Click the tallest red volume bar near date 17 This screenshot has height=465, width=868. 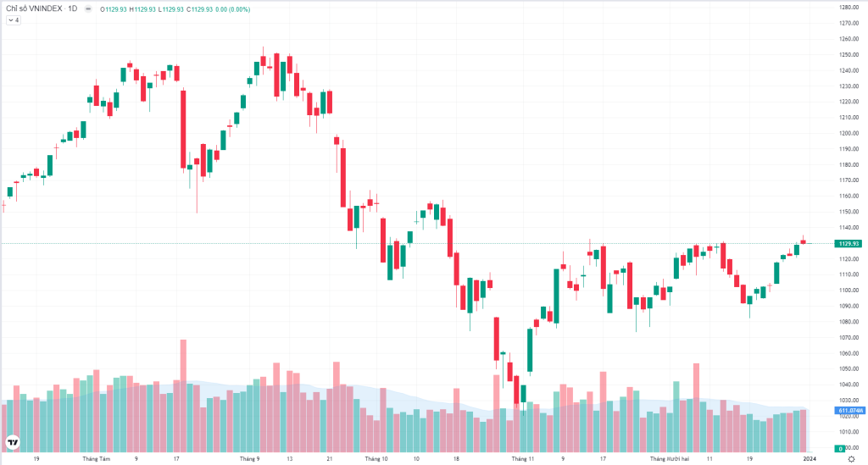pyautogui.click(x=183, y=396)
